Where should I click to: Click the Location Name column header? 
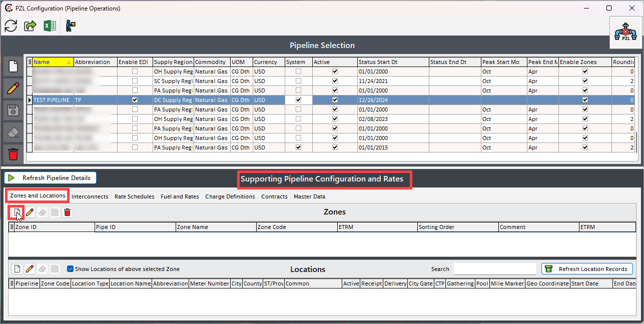[131, 283]
